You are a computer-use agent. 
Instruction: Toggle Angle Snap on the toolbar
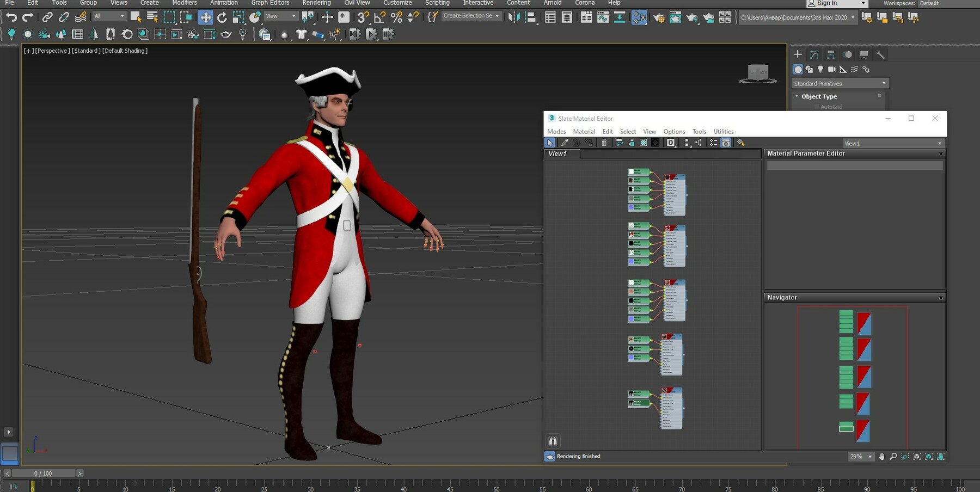(378, 17)
